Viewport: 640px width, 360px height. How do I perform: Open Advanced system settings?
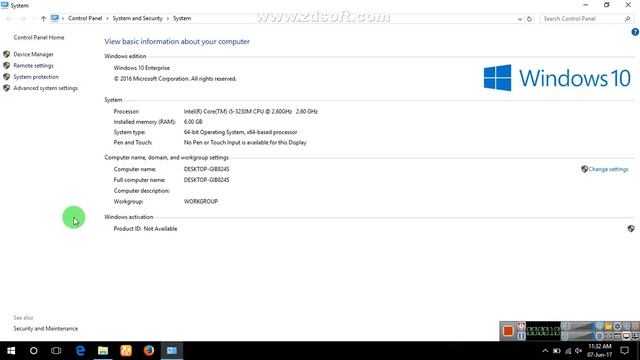point(45,88)
